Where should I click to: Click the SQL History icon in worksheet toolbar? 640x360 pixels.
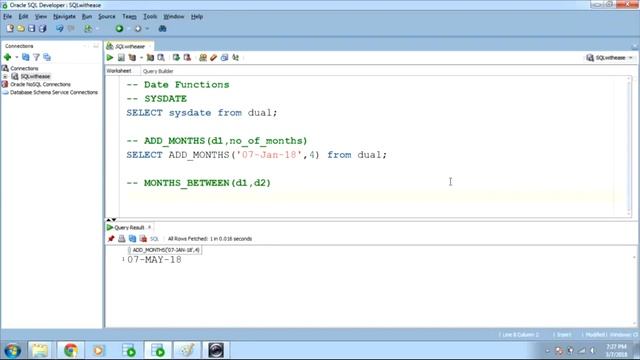click(x=224, y=58)
